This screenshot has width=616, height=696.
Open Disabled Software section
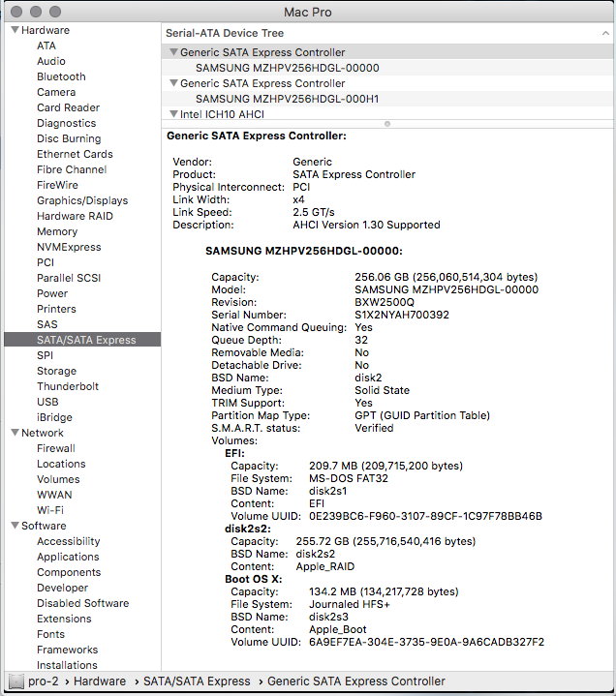point(82,603)
